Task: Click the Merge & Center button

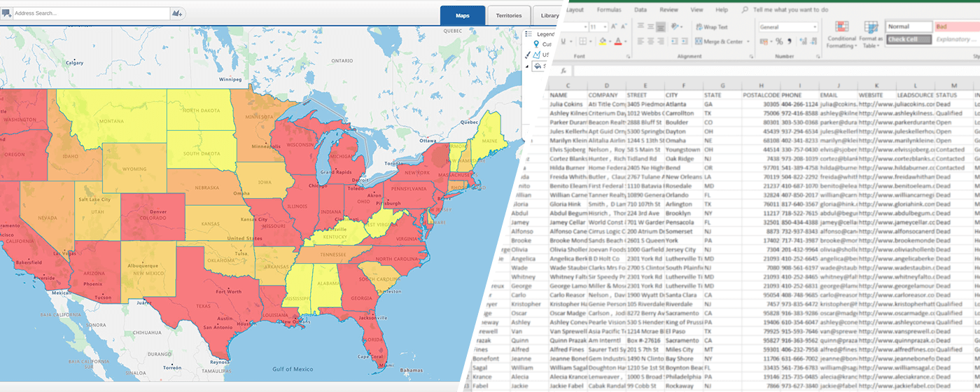Action: pos(719,41)
